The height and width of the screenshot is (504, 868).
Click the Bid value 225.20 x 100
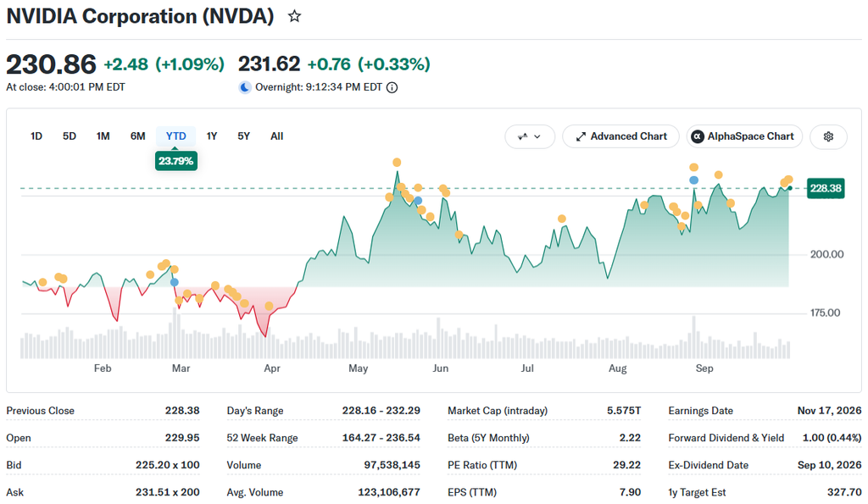pyautogui.click(x=168, y=465)
